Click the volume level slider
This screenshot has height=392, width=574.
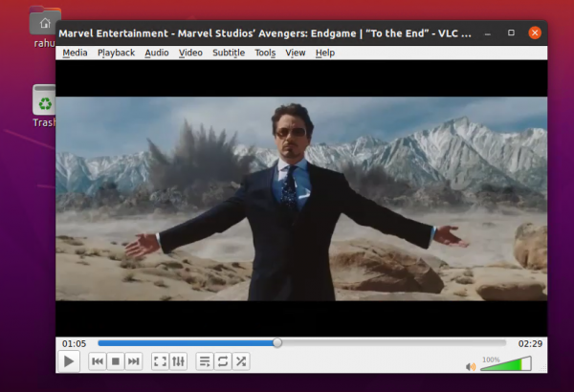(x=505, y=365)
